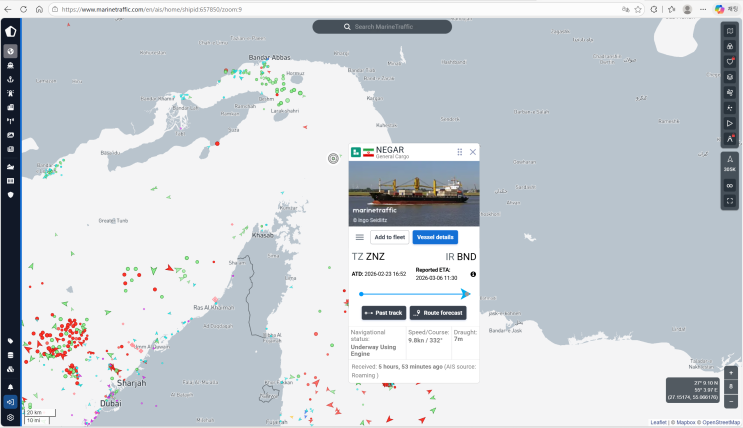Open Vessel details for NEGAR

[435, 237]
